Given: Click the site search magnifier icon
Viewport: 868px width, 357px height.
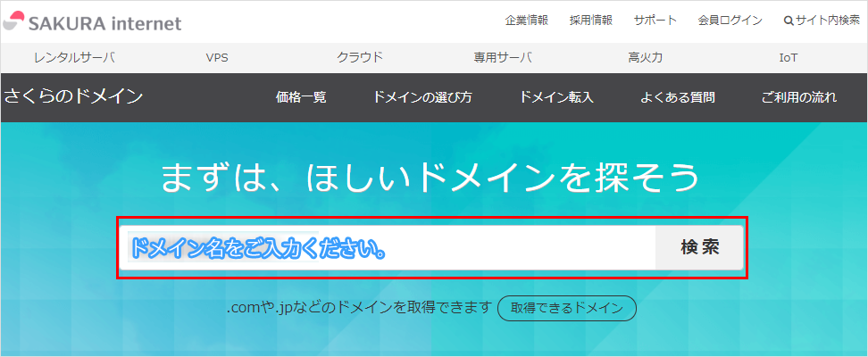Looking at the screenshot, I should [x=789, y=21].
